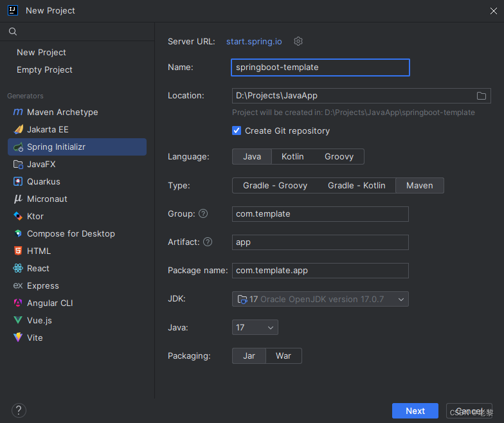
Task: Select Jar packaging
Action: point(249,356)
